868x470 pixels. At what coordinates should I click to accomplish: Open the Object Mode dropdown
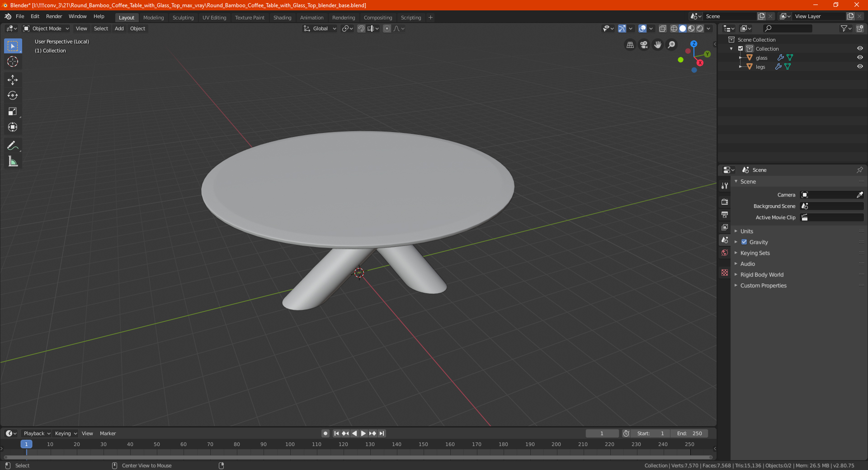(x=46, y=28)
